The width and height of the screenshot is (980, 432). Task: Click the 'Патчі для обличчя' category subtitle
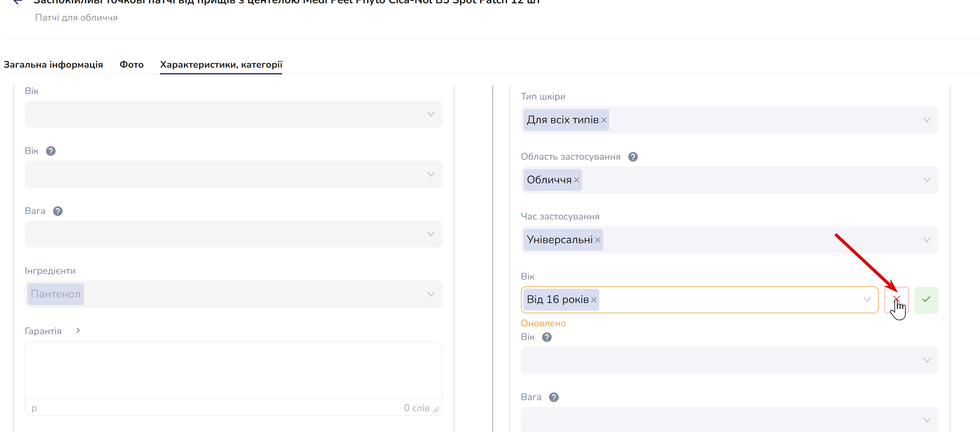coord(76,18)
